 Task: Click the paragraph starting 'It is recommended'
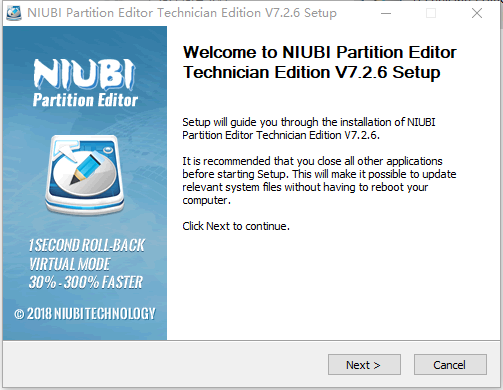point(319,180)
